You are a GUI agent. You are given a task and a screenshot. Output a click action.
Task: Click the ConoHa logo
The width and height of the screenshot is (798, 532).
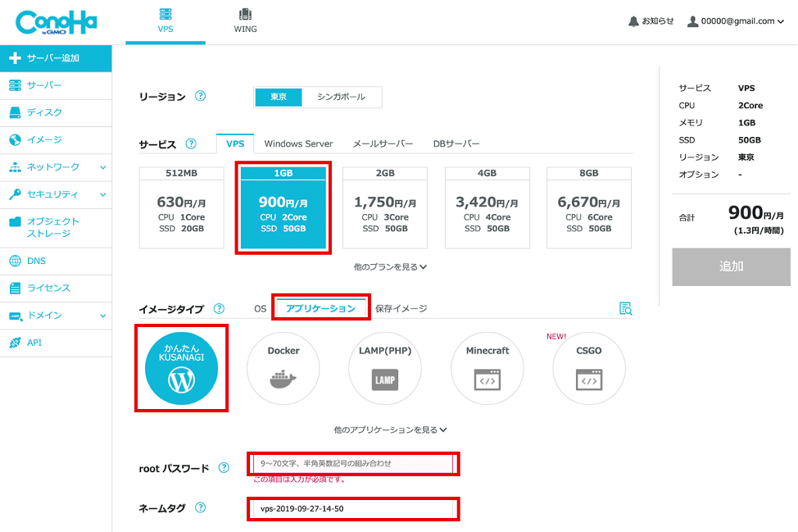(x=56, y=23)
